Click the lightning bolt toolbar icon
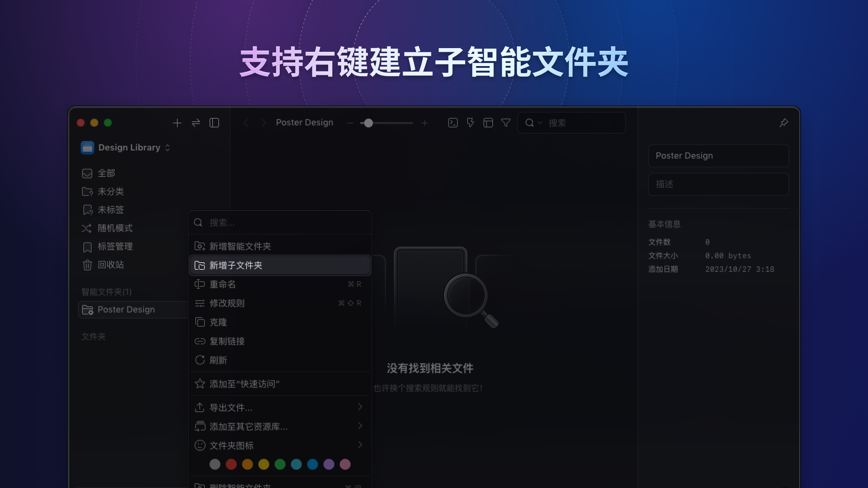The height and width of the screenshot is (488, 868). click(x=471, y=123)
